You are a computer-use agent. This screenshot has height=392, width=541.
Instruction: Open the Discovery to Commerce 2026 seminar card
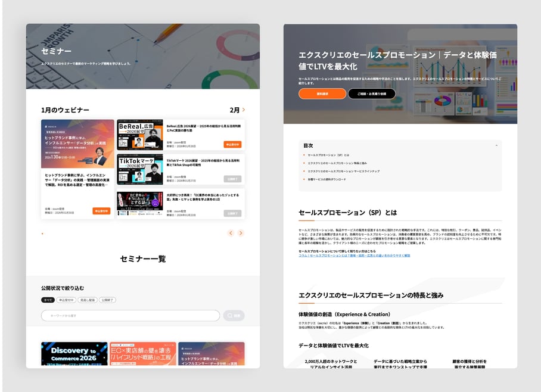click(74, 354)
